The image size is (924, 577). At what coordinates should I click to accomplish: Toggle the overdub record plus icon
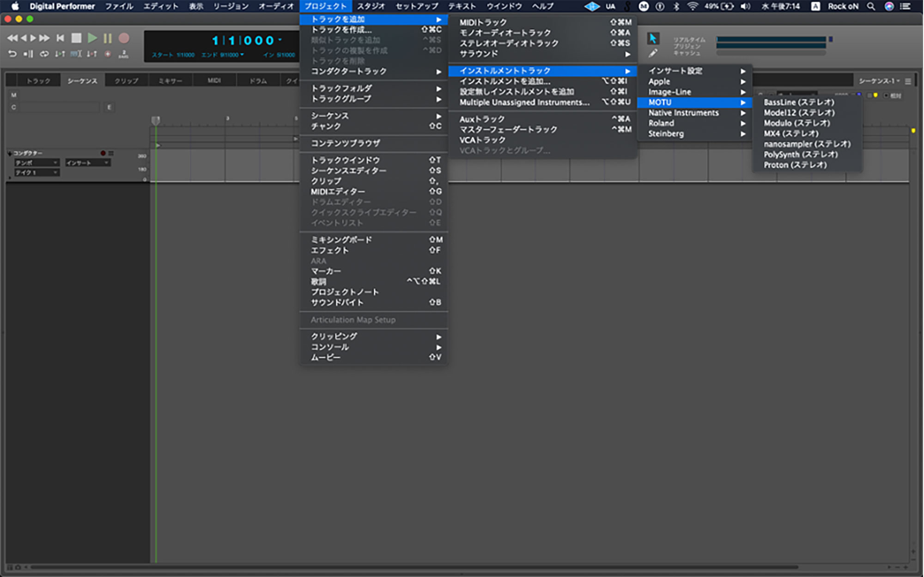tap(108, 54)
